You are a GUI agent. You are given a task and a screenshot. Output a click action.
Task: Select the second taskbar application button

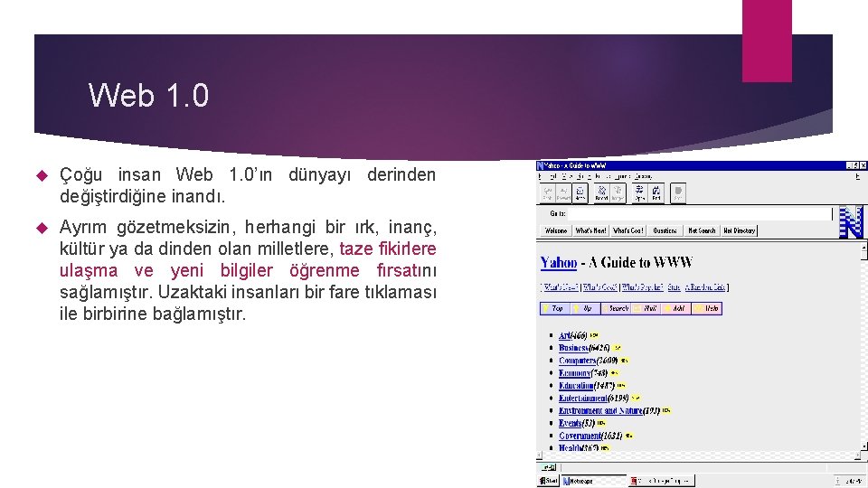661,481
